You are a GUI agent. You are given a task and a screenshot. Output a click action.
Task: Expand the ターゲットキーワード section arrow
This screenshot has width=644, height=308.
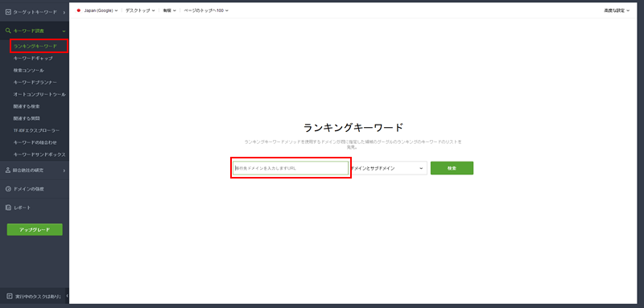click(x=64, y=13)
